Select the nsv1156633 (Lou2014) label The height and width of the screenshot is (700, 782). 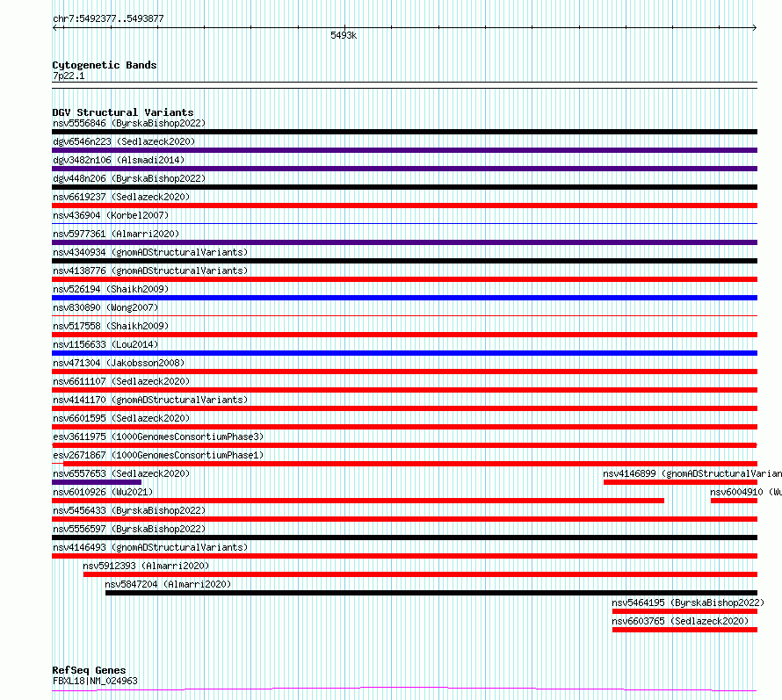tap(105, 344)
